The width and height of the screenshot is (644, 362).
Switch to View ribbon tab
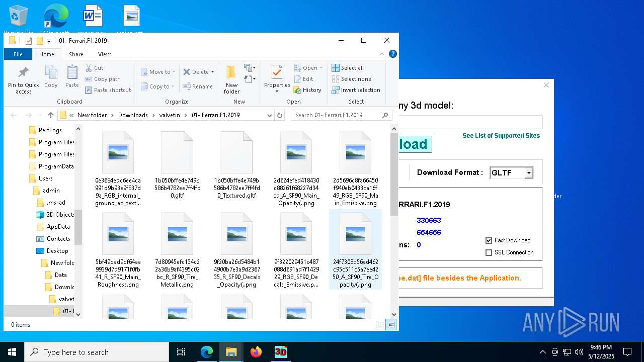pos(104,54)
